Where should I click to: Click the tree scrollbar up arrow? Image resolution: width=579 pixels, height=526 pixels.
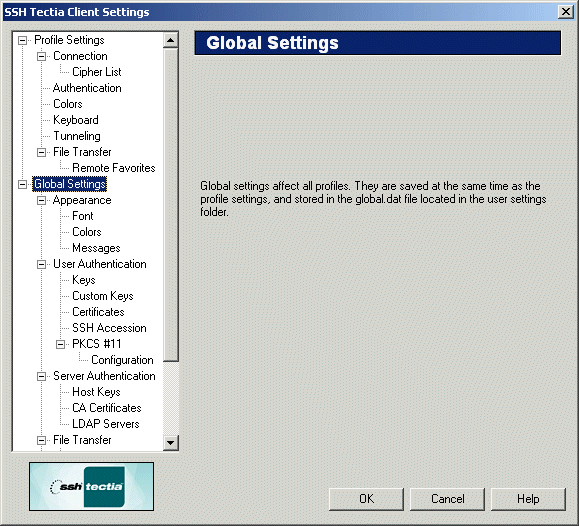click(x=171, y=40)
